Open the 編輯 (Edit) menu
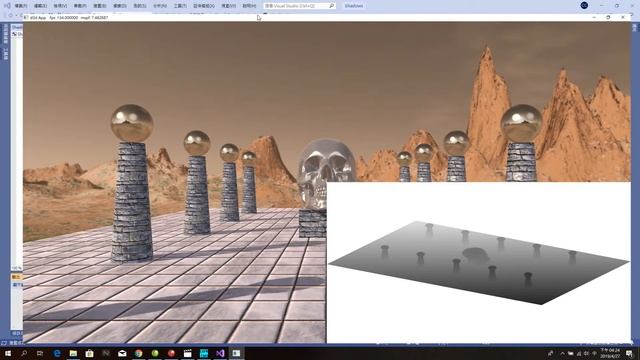Viewport: 640px width, 360px height. (40, 6)
